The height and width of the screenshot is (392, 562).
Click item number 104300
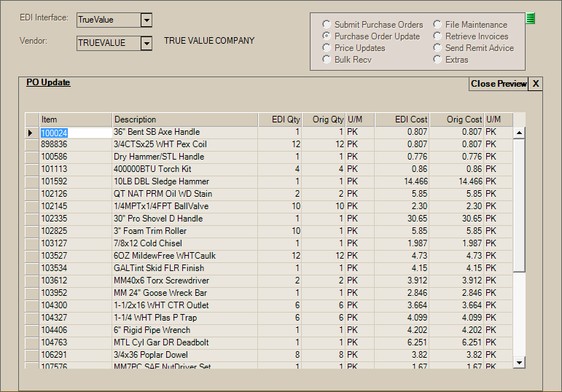pyautogui.click(x=54, y=305)
